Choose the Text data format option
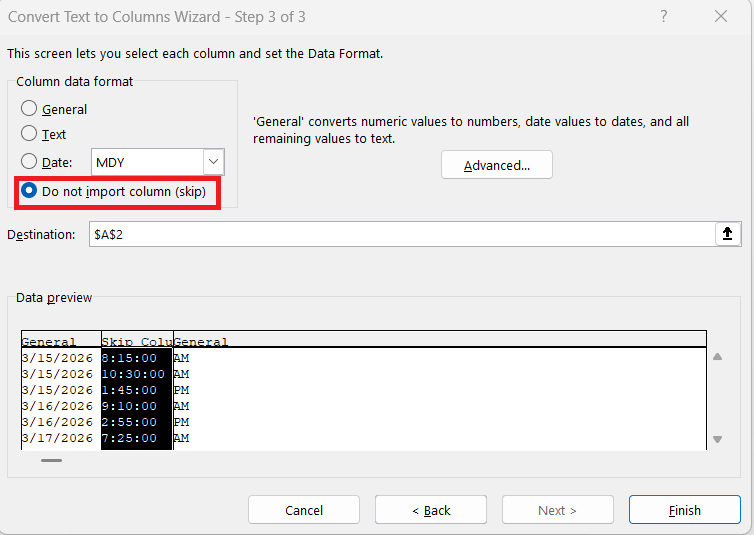The image size is (754, 535). [x=30, y=133]
